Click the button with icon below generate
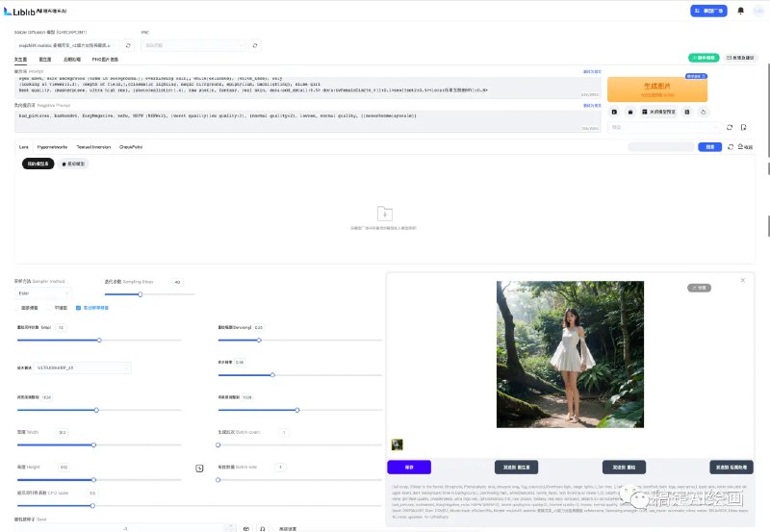770x532 pixels. coord(658,112)
